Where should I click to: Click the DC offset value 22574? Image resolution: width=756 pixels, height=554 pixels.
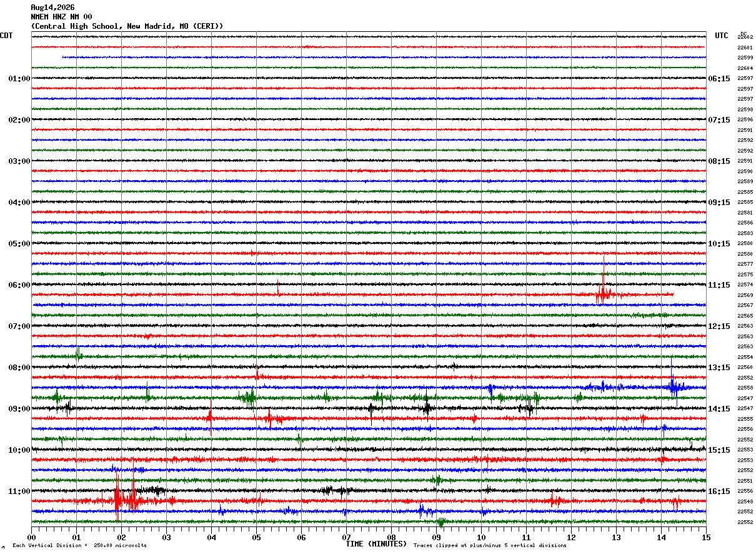point(745,285)
